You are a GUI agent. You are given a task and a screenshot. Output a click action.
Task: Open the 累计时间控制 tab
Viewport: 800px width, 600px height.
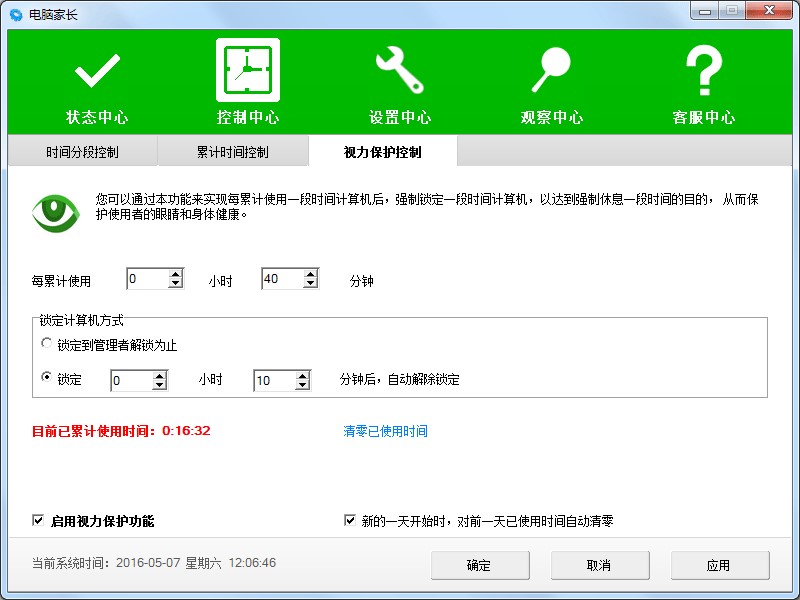pos(234,150)
